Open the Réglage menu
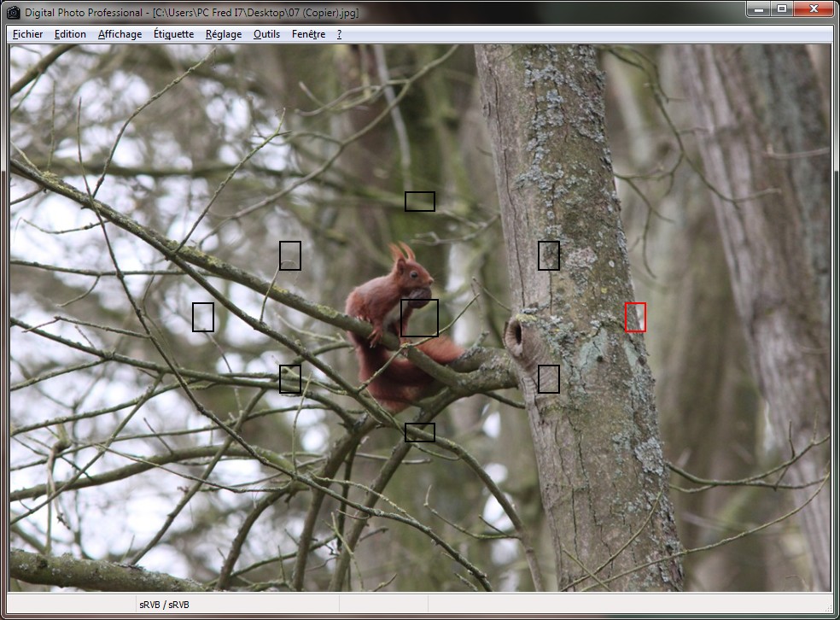Viewport: 840px width, 620px height. pos(224,34)
